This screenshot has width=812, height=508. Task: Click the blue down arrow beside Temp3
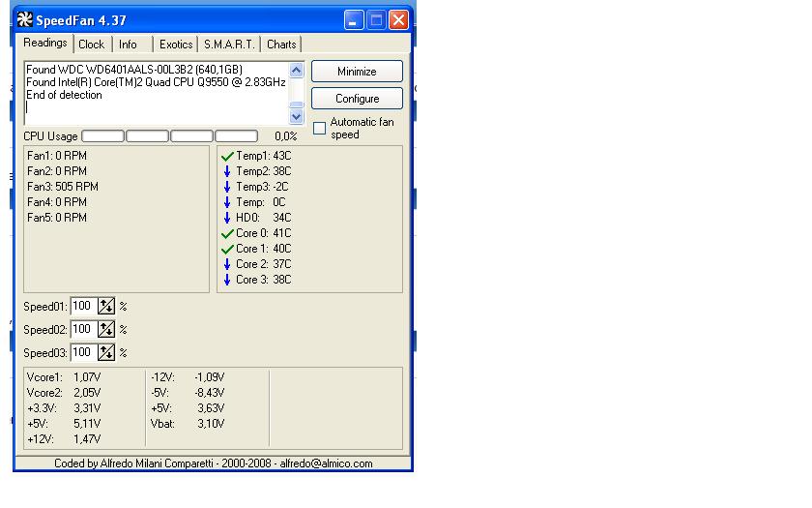tap(227, 187)
